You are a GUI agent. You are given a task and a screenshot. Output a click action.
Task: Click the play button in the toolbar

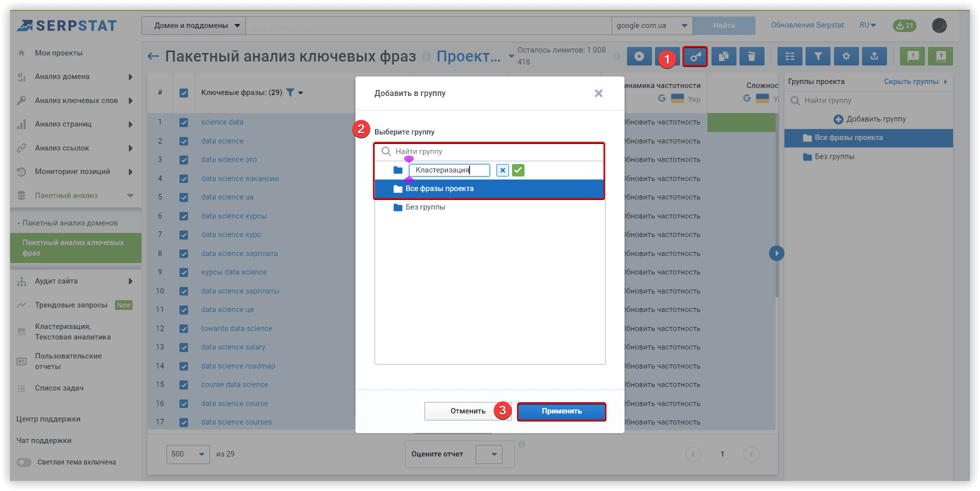(639, 56)
